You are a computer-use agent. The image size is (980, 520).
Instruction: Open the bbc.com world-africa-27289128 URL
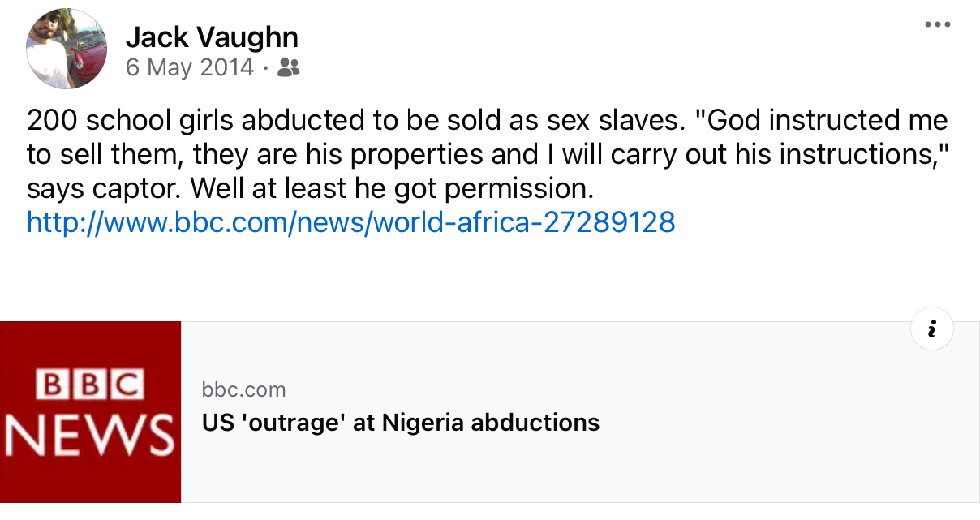350,221
